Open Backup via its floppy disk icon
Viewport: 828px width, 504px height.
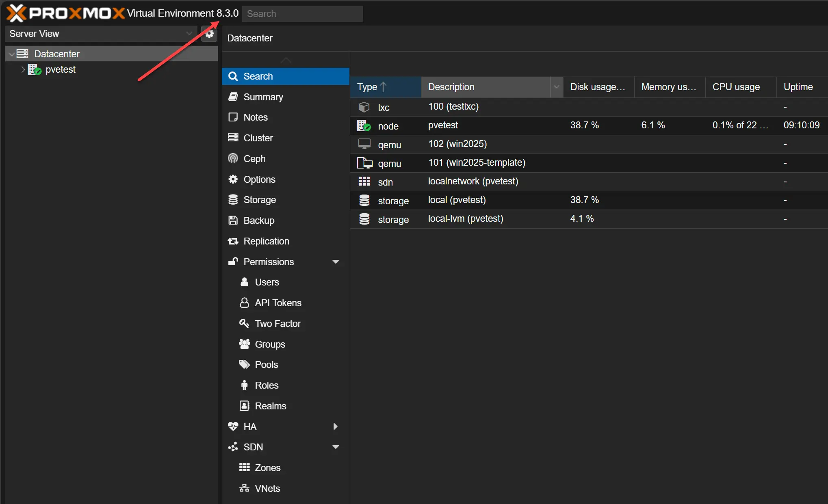coord(233,220)
